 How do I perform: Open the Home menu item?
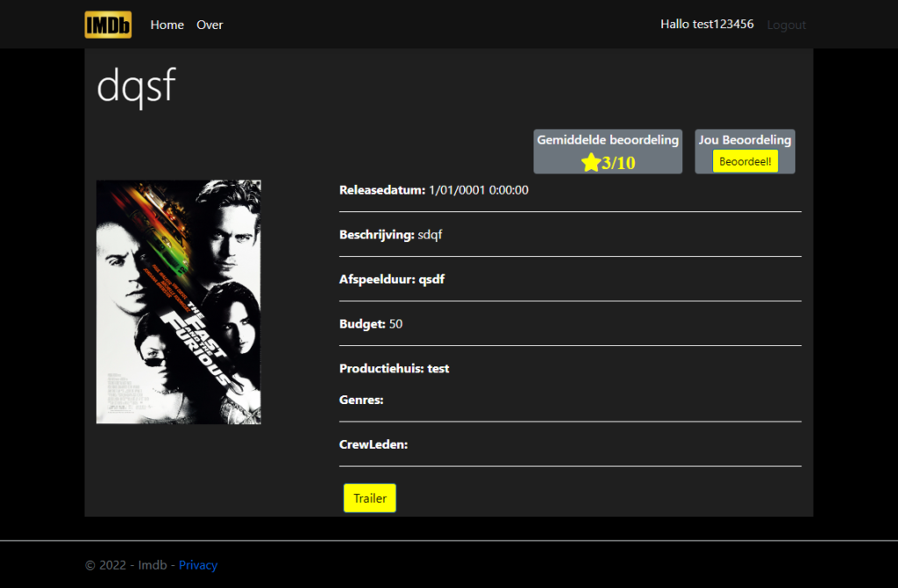tap(167, 25)
